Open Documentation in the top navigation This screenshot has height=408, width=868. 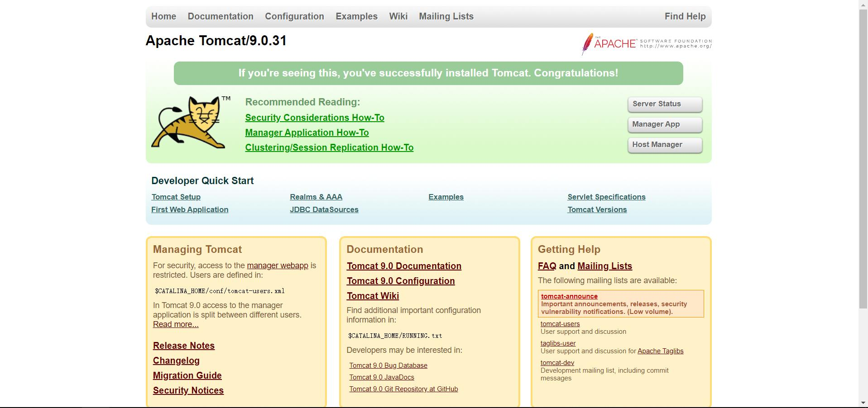coord(221,16)
